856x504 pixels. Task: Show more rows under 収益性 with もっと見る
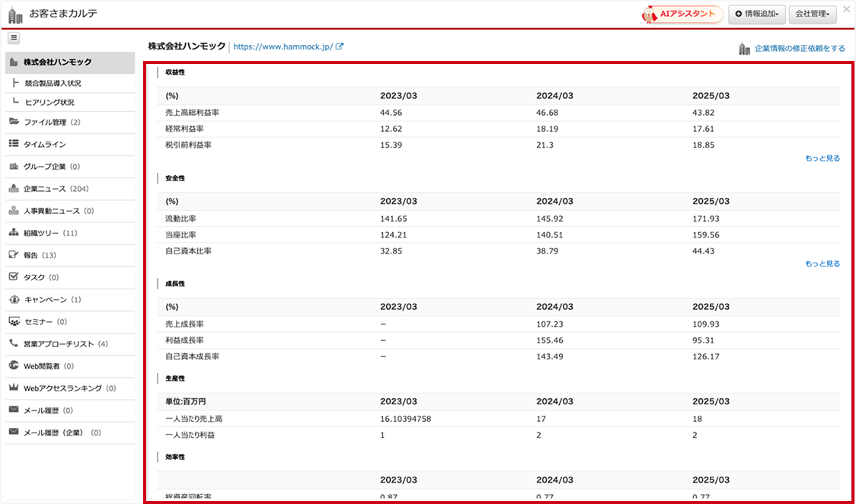point(822,158)
